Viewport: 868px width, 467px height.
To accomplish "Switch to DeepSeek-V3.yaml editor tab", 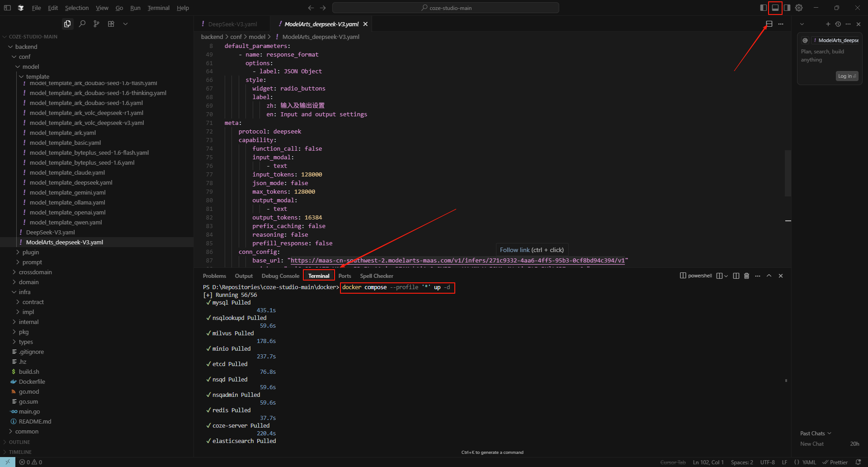I will 232,24.
